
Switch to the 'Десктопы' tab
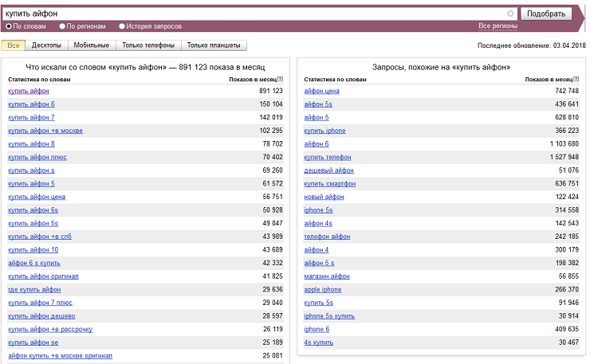pyautogui.click(x=46, y=45)
